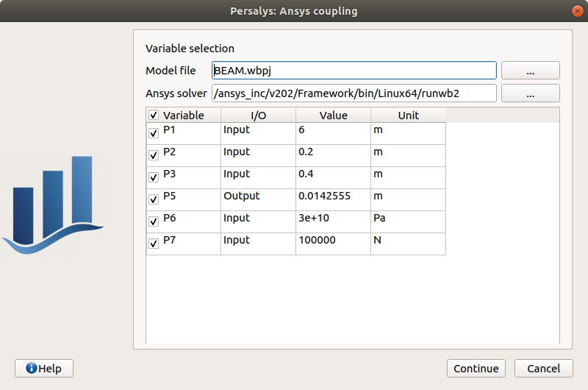This screenshot has width=588, height=390.
Task: Uncheck the P7 variable checkbox
Action: pos(154,244)
